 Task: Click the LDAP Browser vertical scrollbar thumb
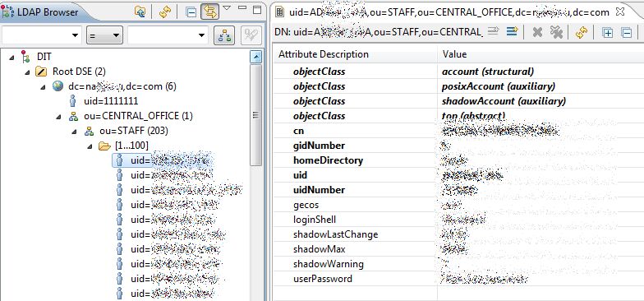coord(256,115)
